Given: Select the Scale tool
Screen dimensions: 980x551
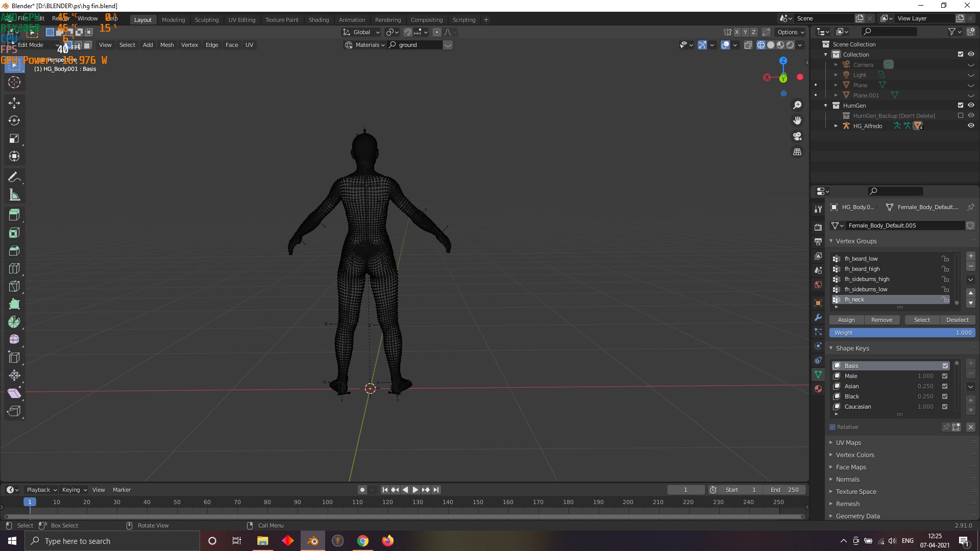Looking at the screenshot, I should click(14, 139).
